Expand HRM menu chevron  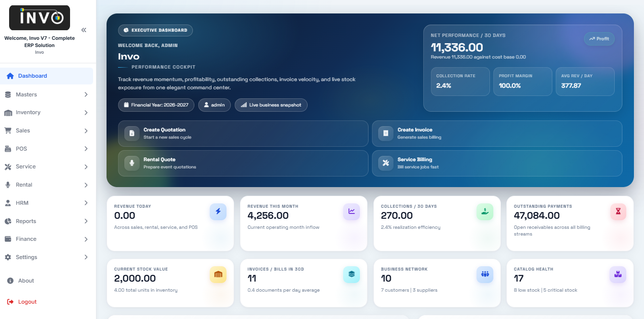tap(86, 203)
